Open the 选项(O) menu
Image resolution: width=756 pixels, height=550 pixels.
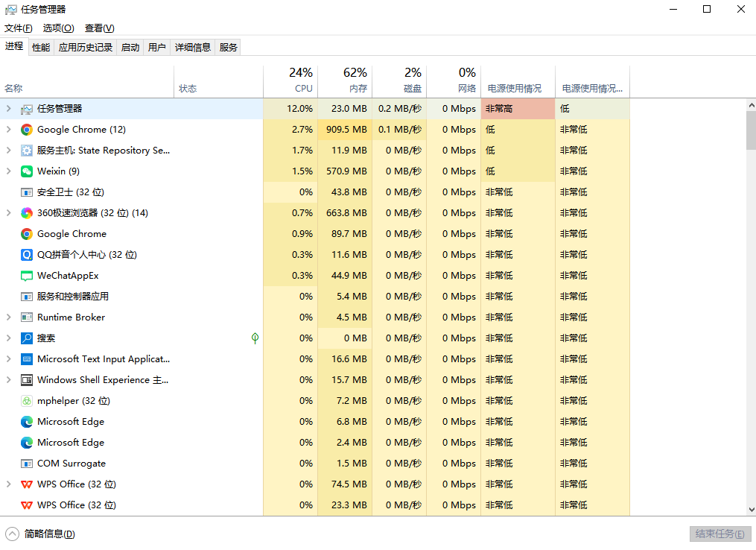tap(58, 28)
